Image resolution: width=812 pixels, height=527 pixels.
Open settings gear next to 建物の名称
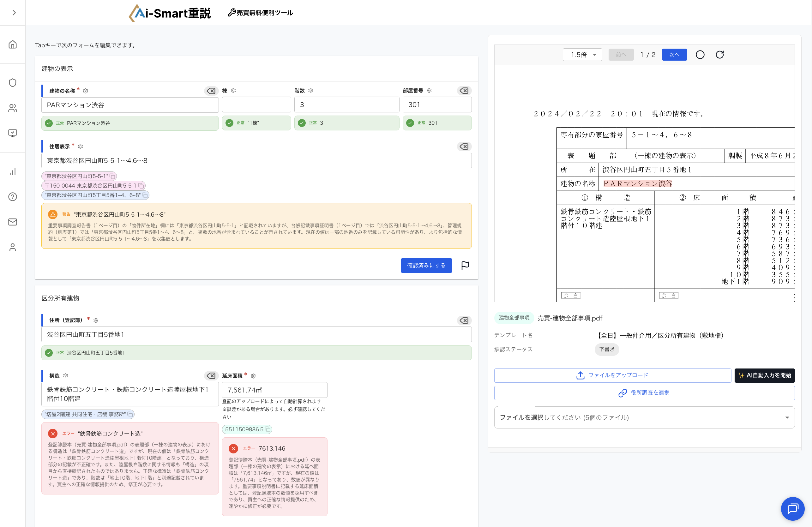[86, 91]
